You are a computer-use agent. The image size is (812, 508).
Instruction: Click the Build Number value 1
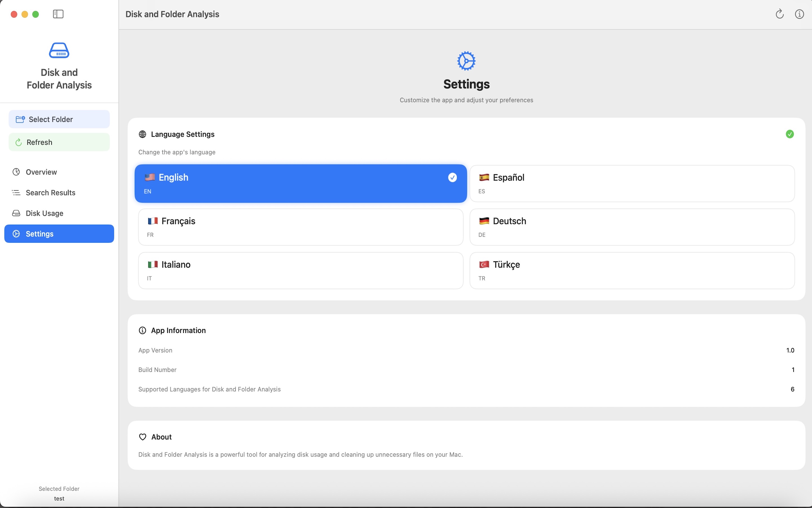[x=793, y=370]
